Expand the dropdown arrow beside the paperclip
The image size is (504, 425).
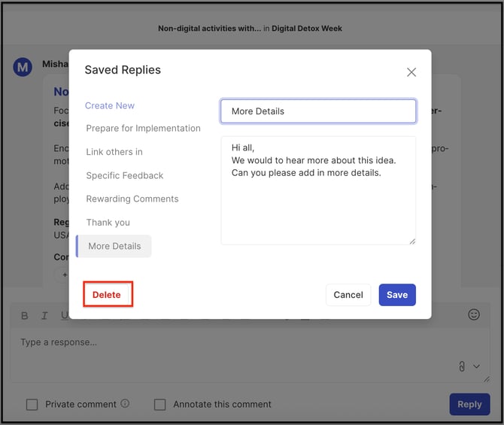tap(476, 367)
